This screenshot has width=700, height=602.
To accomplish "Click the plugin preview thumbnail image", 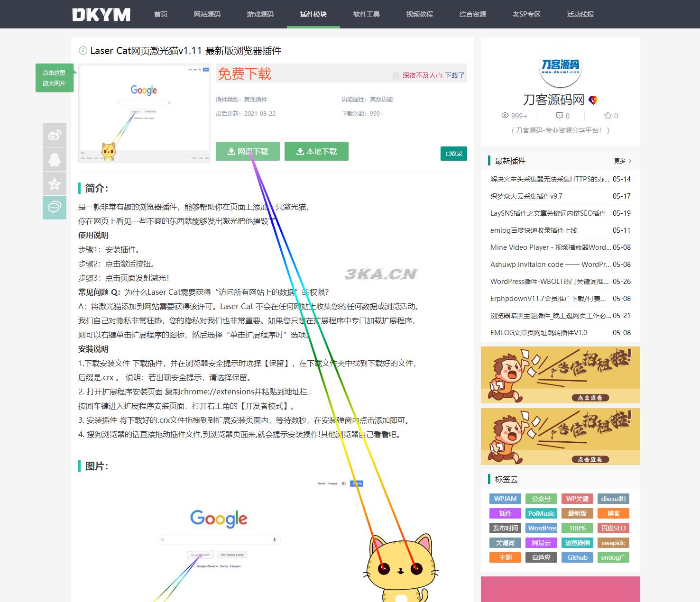I will point(144,114).
